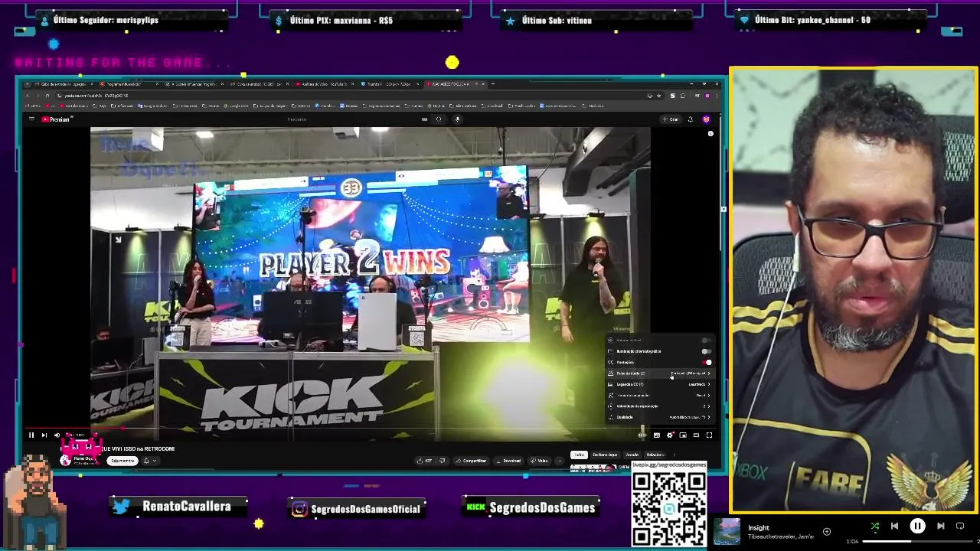Select the Tudo filter chip
Viewport: 980px width, 551px height.
579,455
